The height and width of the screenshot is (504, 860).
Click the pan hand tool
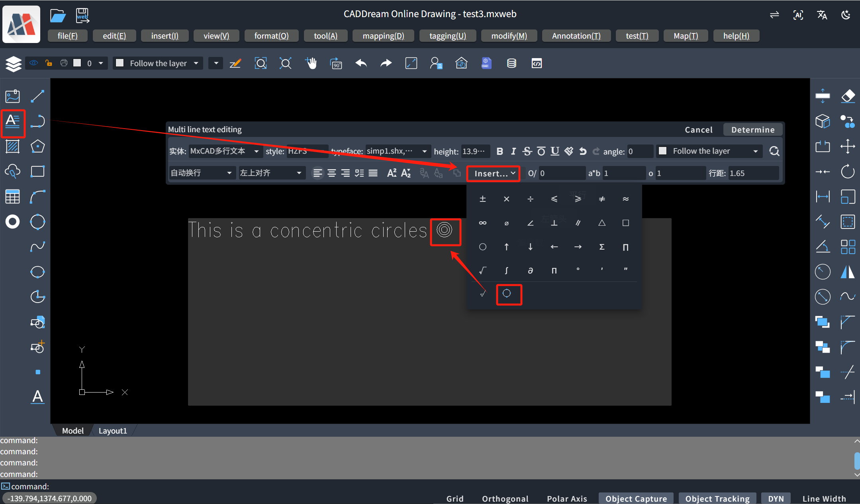(x=311, y=63)
